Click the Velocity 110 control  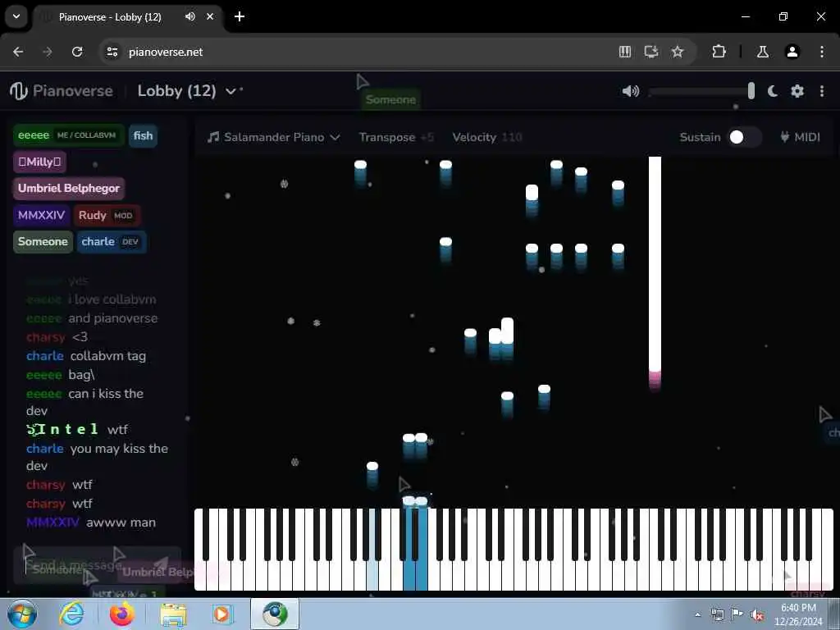tap(487, 137)
